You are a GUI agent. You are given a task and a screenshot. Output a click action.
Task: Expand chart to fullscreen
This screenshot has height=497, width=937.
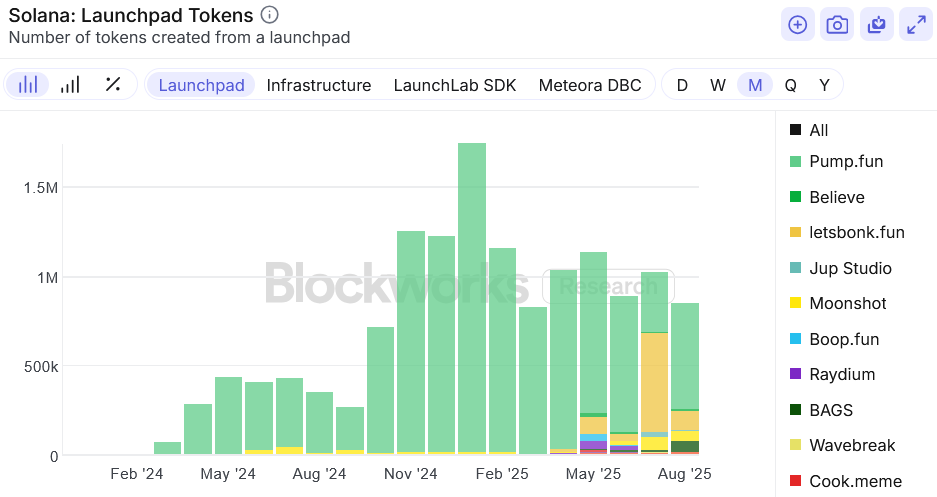tap(916, 24)
